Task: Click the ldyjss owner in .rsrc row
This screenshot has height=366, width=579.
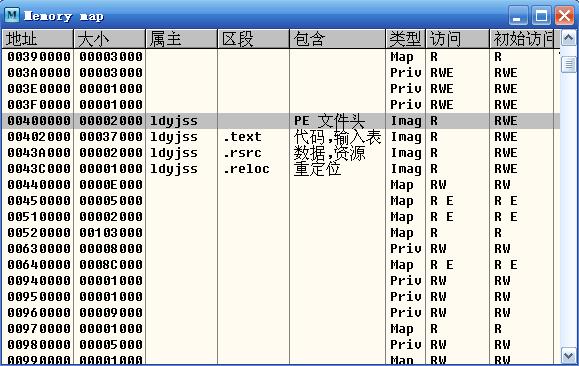Action: click(x=174, y=153)
